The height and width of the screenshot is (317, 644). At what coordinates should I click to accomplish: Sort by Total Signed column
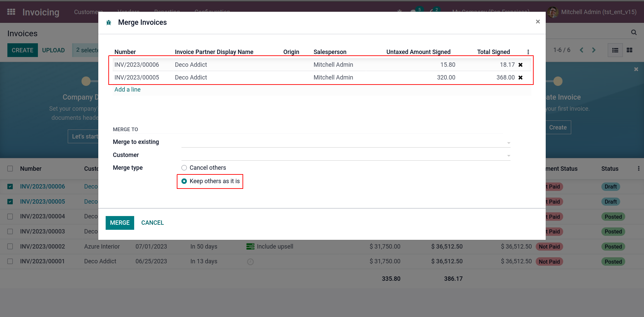tap(493, 52)
